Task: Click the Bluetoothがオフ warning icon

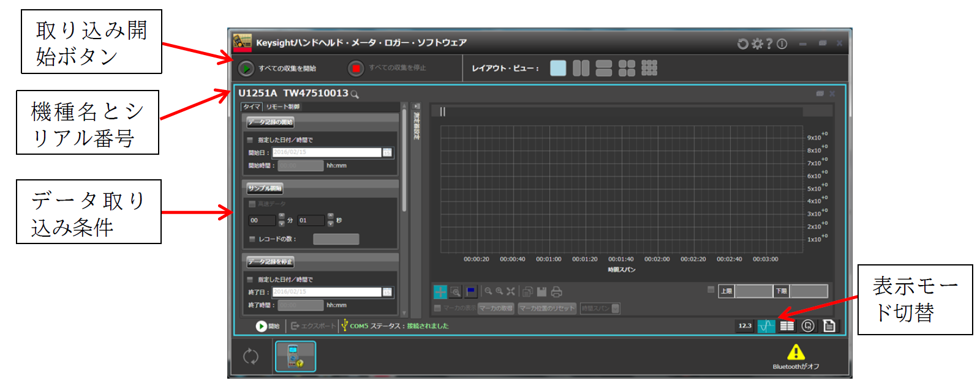Action: [796, 352]
